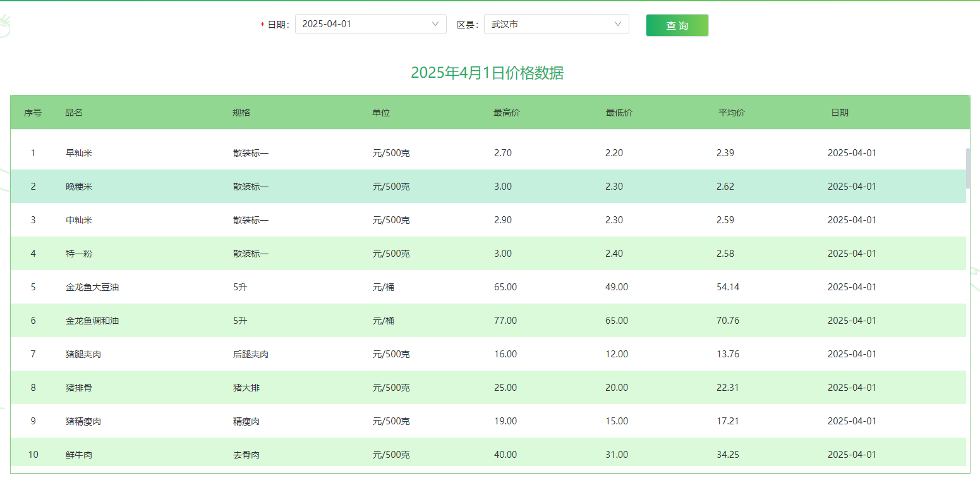Image resolution: width=980 pixels, height=480 pixels.
Task: Click the 金龙鱼调和油 row
Action: [92, 321]
